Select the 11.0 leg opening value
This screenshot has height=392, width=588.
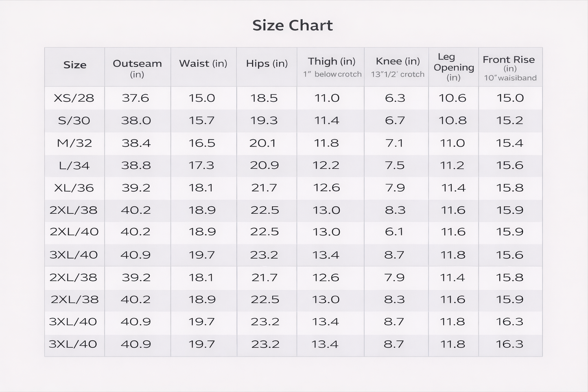tap(452, 143)
